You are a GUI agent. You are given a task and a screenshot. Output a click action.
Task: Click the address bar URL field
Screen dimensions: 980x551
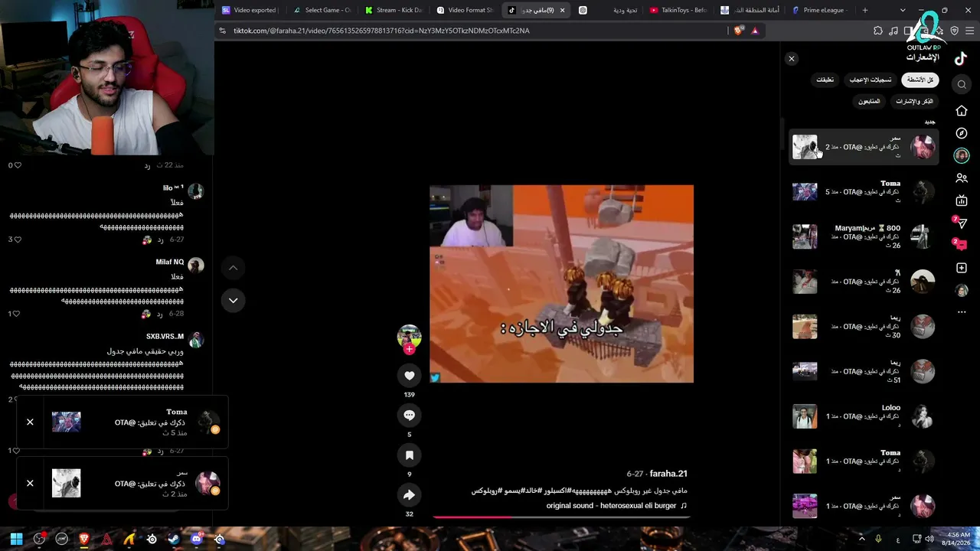click(x=475, y=31)
